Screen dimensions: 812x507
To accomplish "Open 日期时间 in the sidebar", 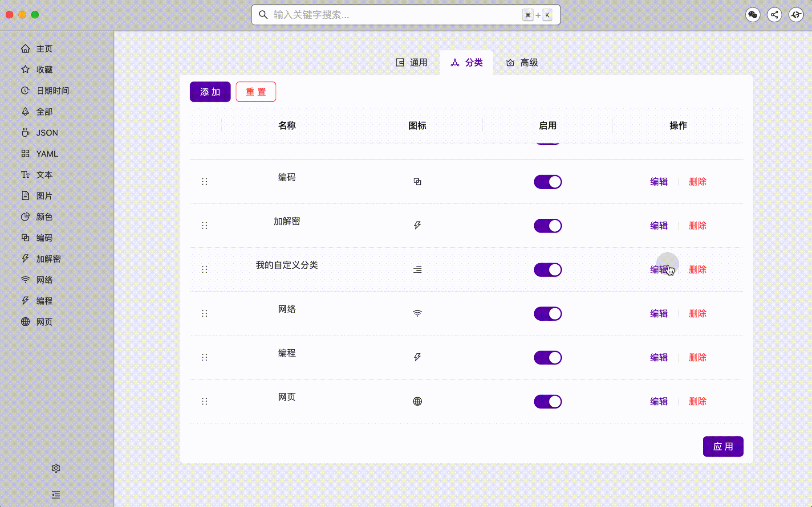I will click(53, 90).
